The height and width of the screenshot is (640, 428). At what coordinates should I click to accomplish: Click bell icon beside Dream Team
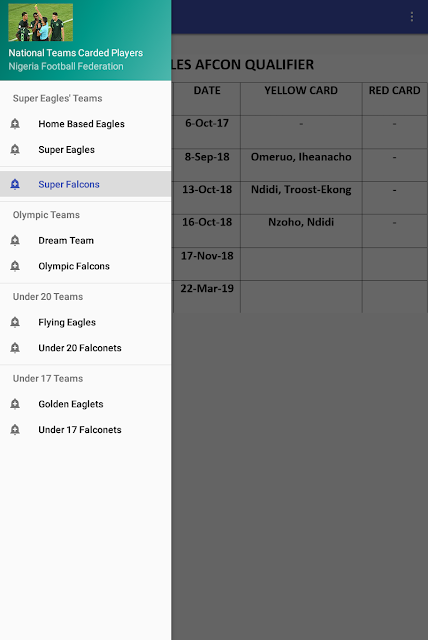pos(15,240)
